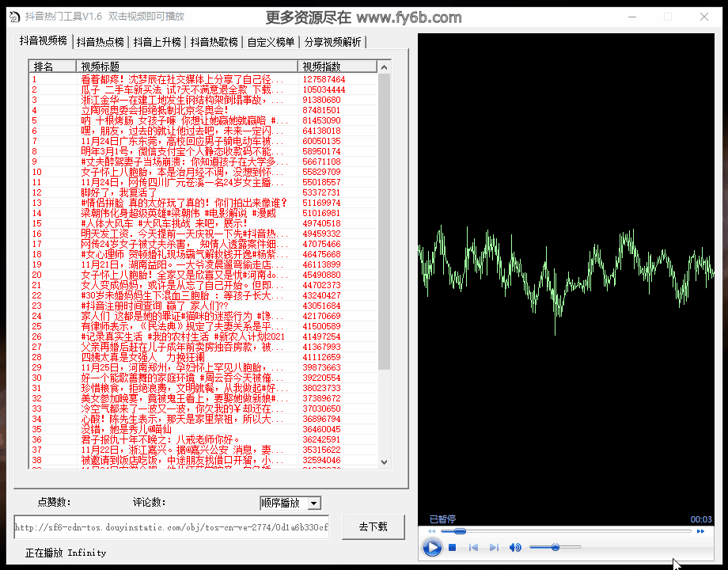Click the 视频指数 column header

click(337, 66)
